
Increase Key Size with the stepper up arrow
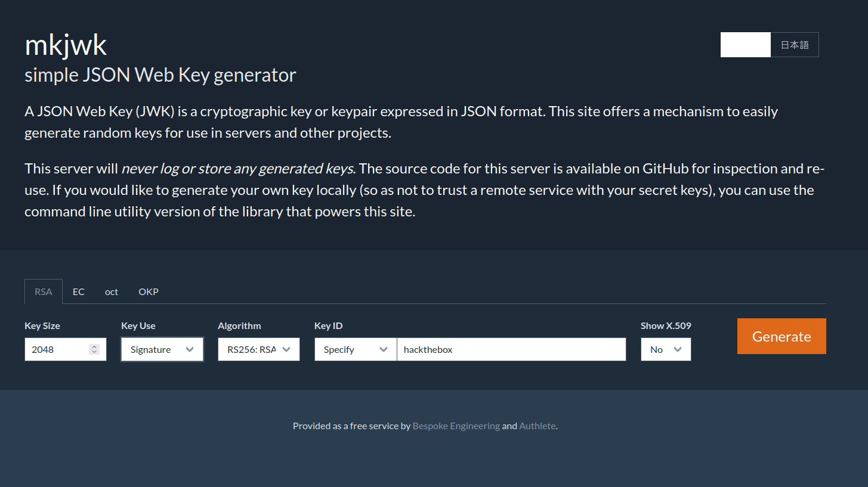coord(94,347)
